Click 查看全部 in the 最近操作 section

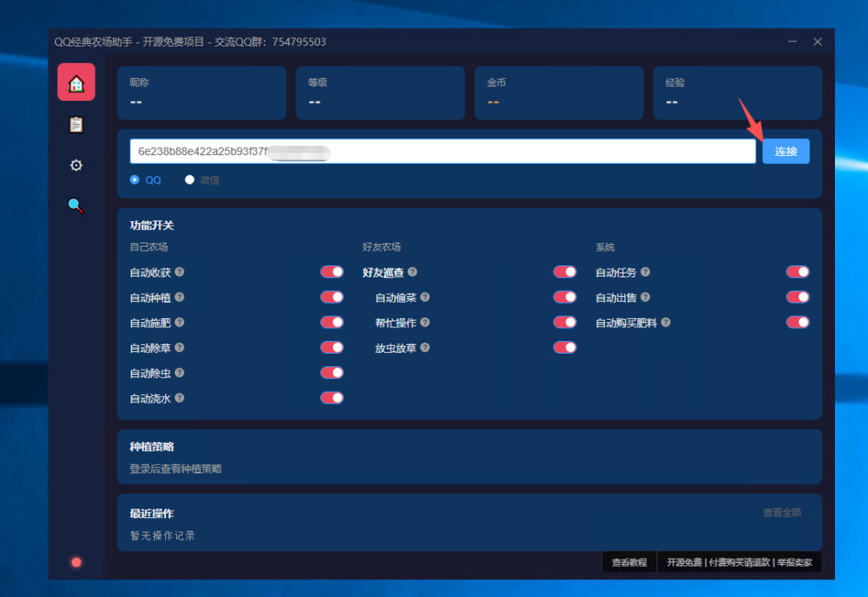[x=781, y=512]
